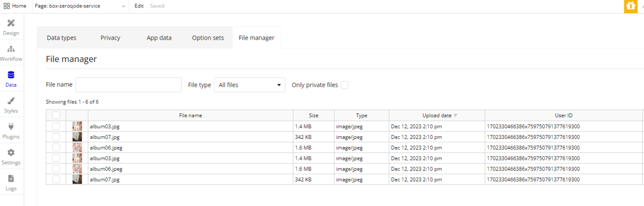Select the Data database icon

tap(11, 75)
